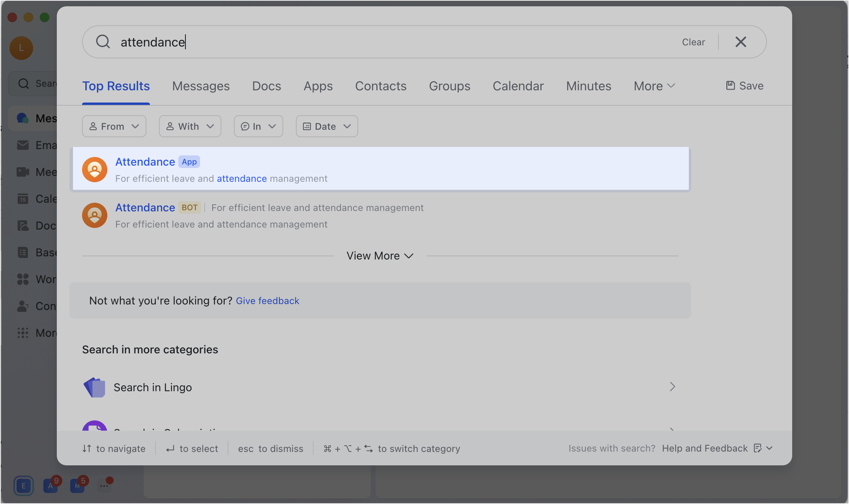Viewport: 849px width, 504px height.
Task: Expand the More categories dropdown
Action: click(x=654, y=86)
